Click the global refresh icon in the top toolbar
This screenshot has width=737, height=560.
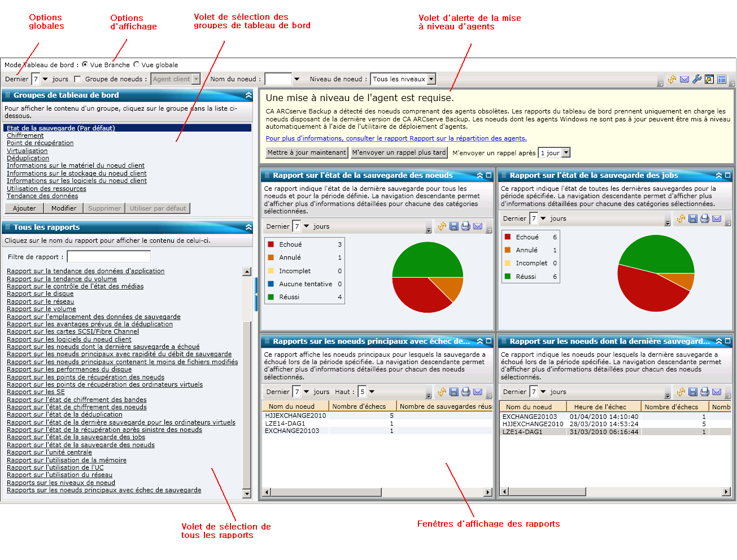(x=672, y=80)
